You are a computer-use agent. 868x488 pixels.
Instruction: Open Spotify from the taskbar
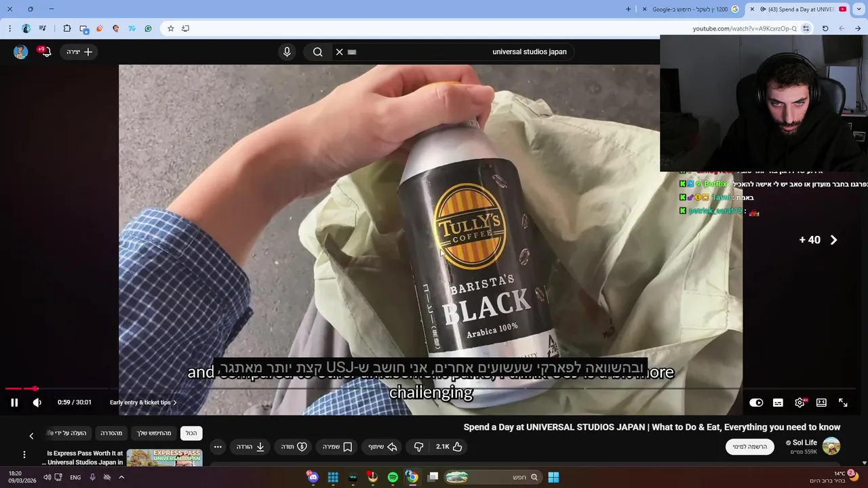393,477
